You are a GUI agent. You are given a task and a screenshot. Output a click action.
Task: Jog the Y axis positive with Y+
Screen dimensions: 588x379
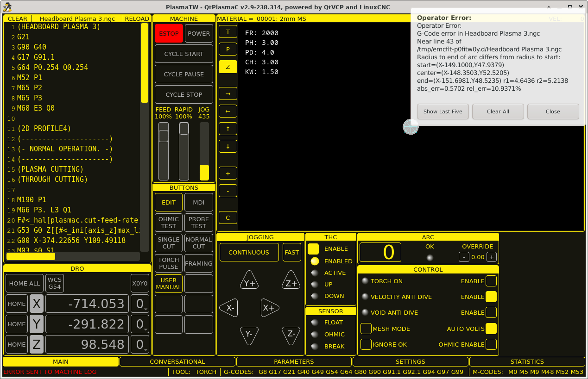(249, 280)
